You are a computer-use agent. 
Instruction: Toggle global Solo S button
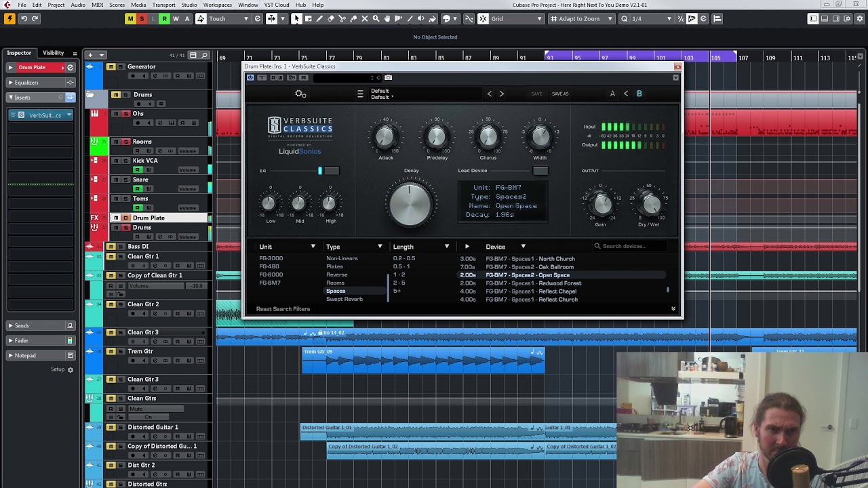[x=142, y=19]
